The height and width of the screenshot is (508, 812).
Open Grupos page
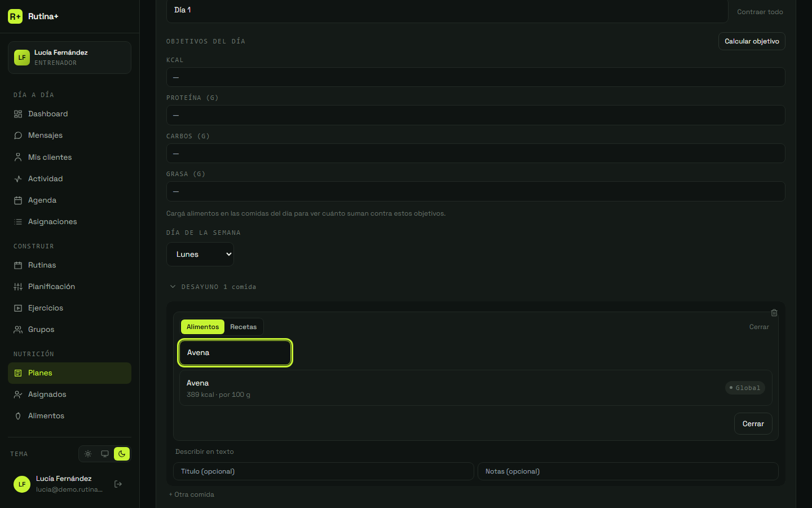69,330
